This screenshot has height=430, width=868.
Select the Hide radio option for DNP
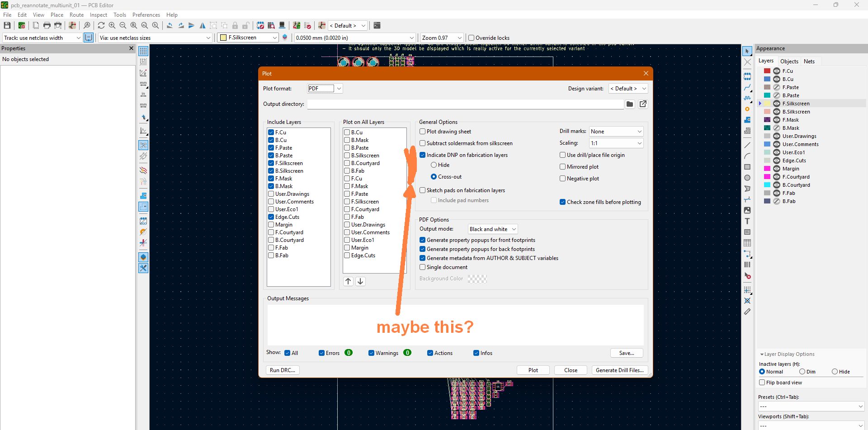434,165
